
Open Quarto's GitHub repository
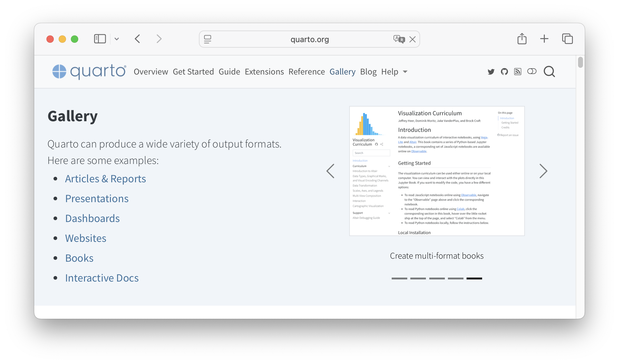pyautogui.click(x=504, y=72)
